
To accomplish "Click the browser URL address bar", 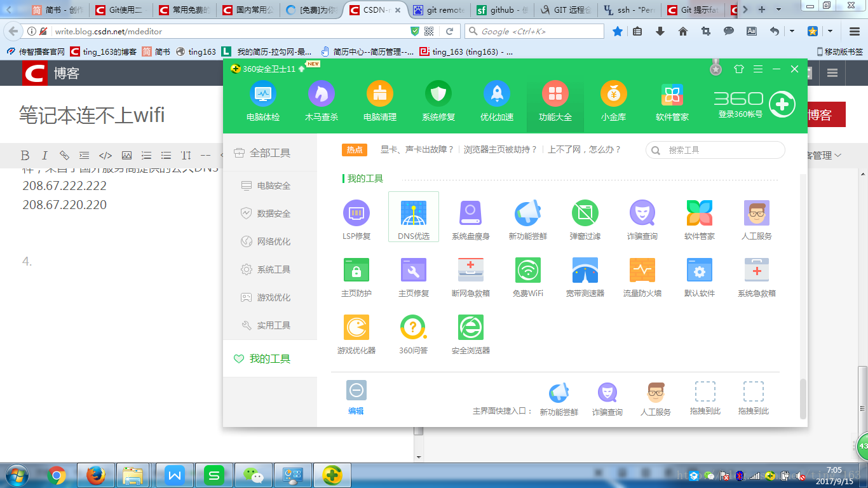I will click(229, 31).
